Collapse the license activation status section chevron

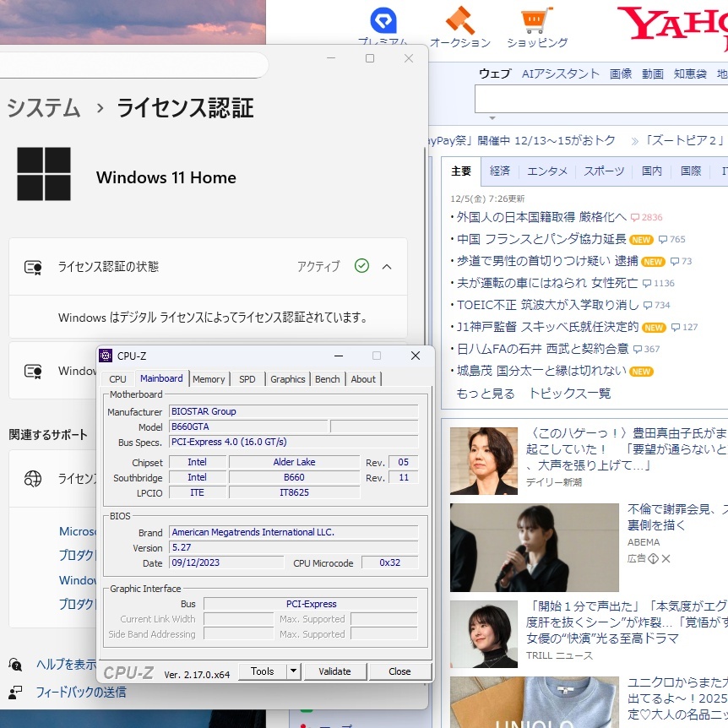(x=386, y=266)
